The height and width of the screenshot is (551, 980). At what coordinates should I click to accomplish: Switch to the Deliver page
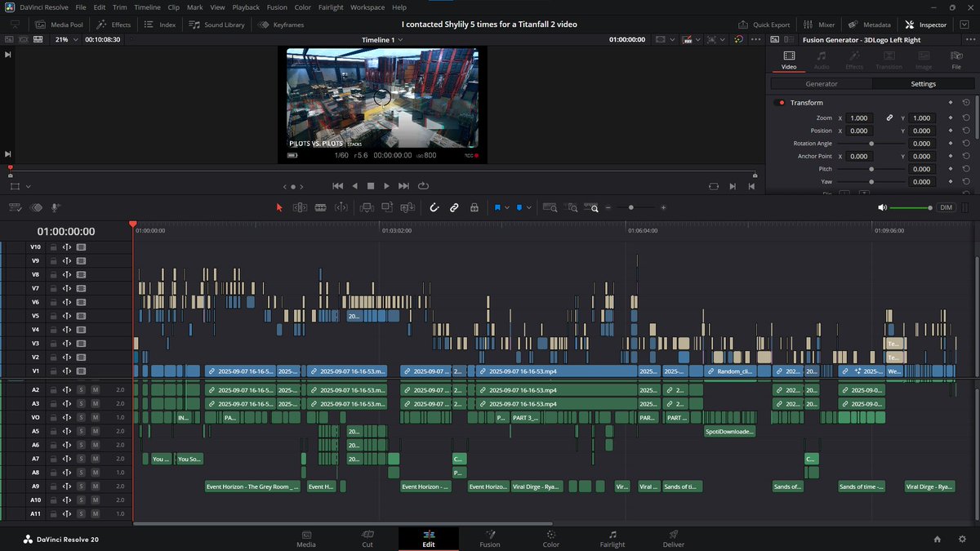click(x=674, y=538)
